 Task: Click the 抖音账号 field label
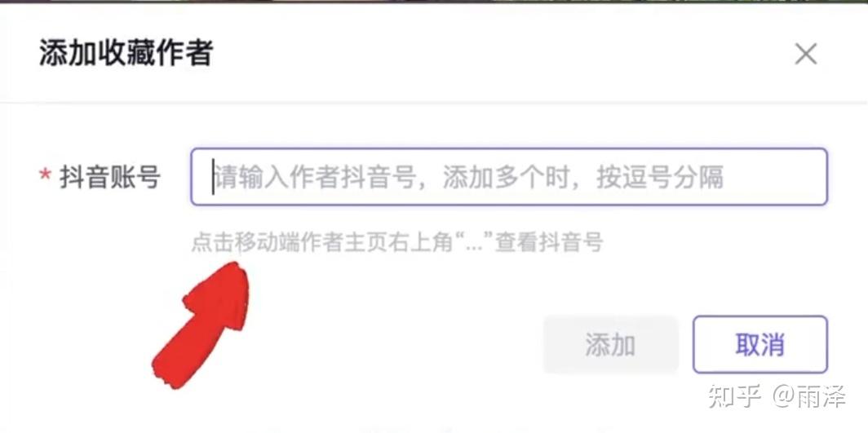tap(110, 178)
